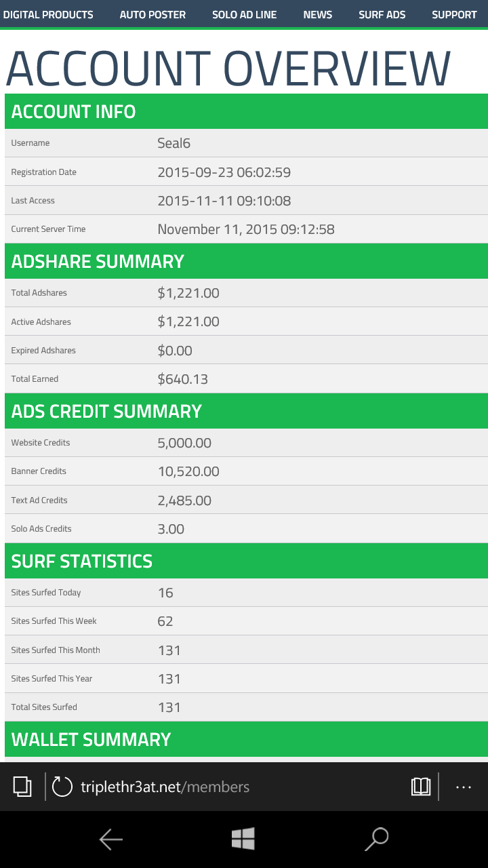Tap the Windows Start logo

pos(243,839)
